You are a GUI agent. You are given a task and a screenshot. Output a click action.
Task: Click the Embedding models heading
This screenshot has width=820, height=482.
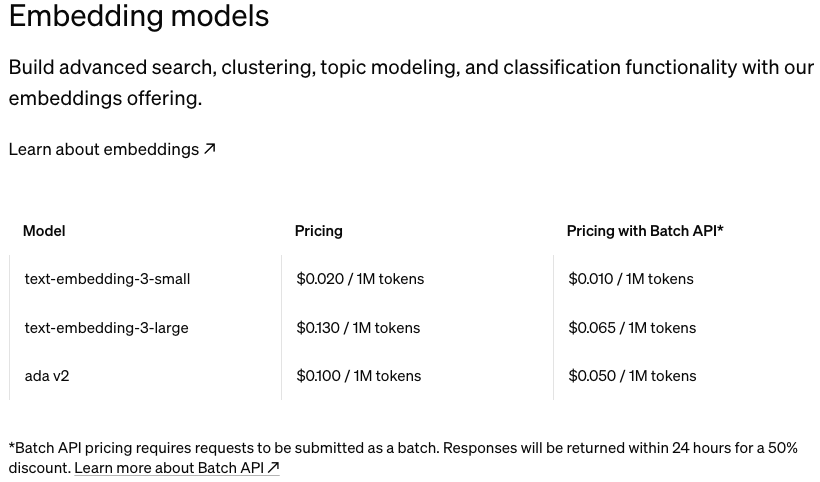click(x=139, y=16)
